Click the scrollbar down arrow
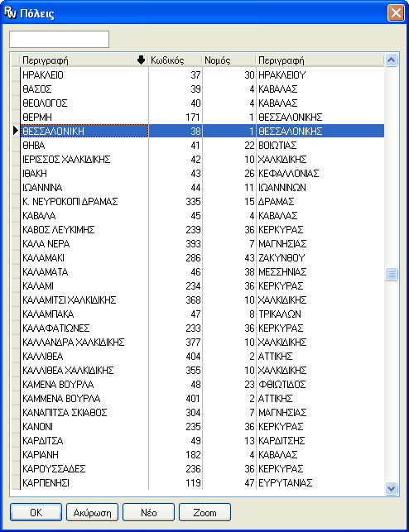This screenshot has width=409, height=532. pyautogui.click(x=391, y=489)
